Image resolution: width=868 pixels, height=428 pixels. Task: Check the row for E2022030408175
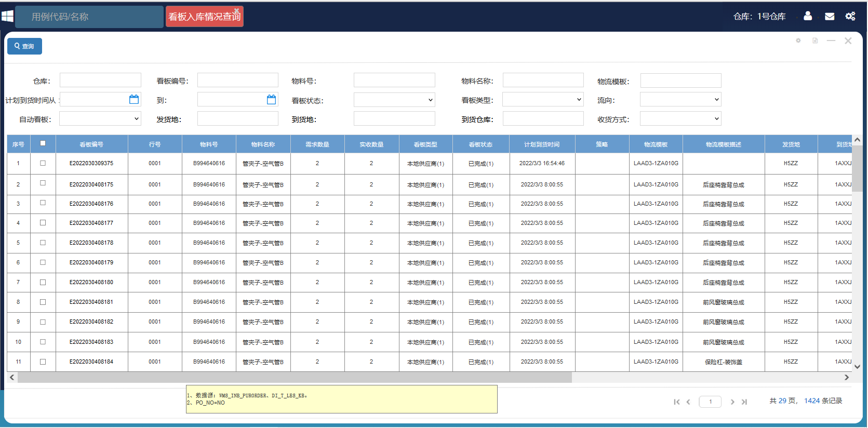coord(43,183)
